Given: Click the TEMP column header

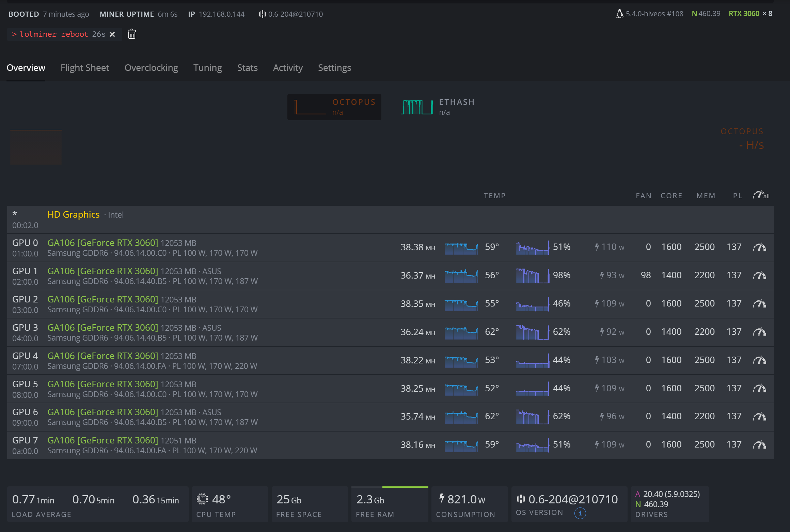Looking at the screenshot, I should tap(494, 196).
